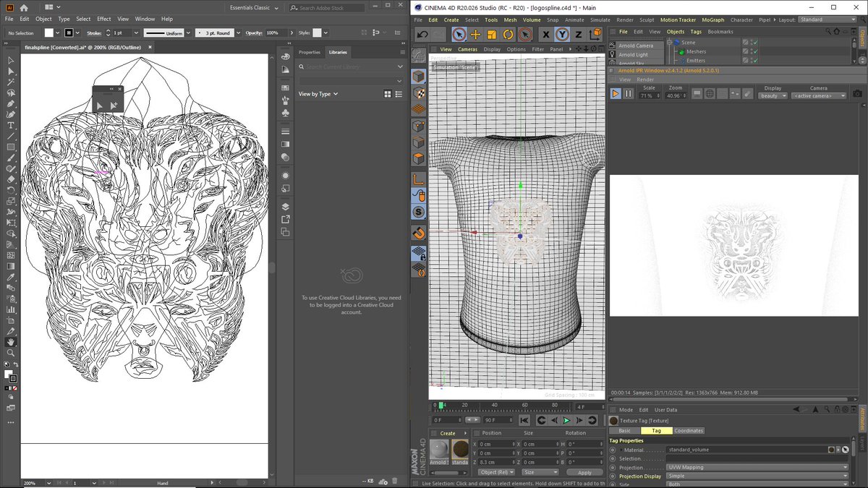This screenshot has height=488, width=868.
Task: Toggle the Y axis lock
Action: 563,34
